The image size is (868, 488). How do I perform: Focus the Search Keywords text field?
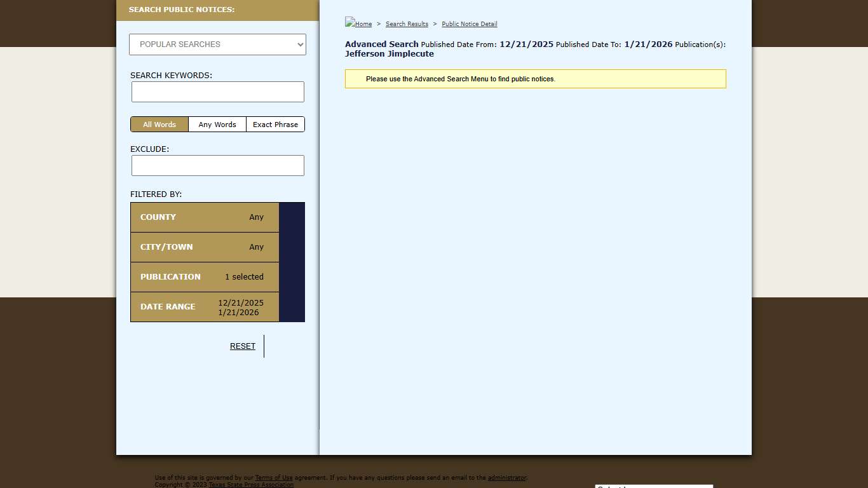coord(217,92)
